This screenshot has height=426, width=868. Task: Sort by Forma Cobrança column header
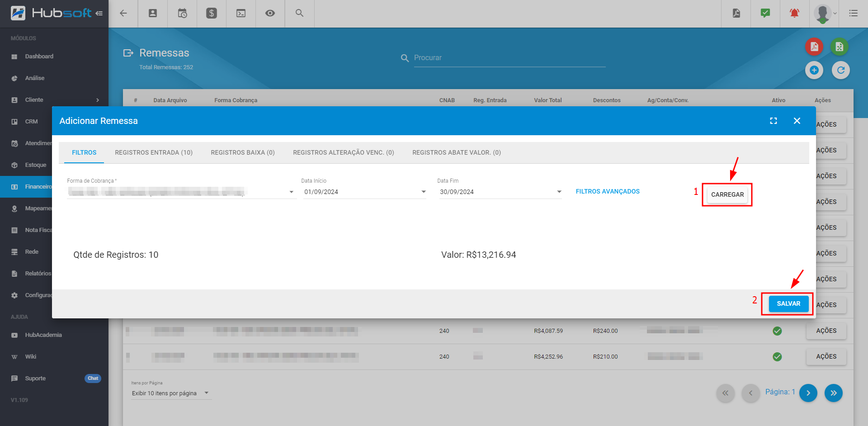[x=236, y=100]
